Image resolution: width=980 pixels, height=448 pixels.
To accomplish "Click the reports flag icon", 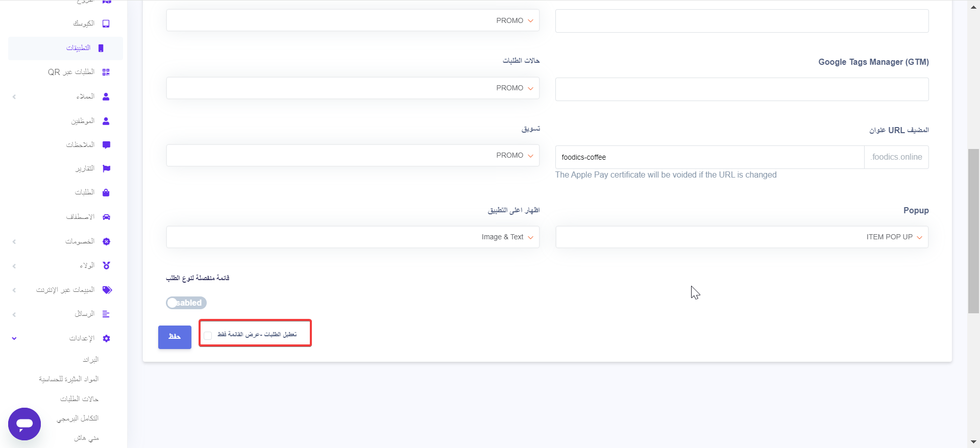I will [x=106, y=168].
